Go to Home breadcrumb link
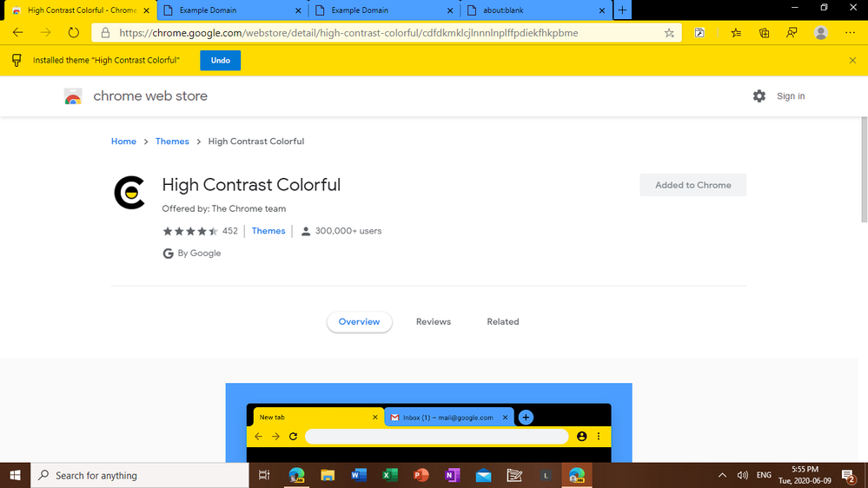Viewport: 868px width, 488px height. (x=123, y=141)
